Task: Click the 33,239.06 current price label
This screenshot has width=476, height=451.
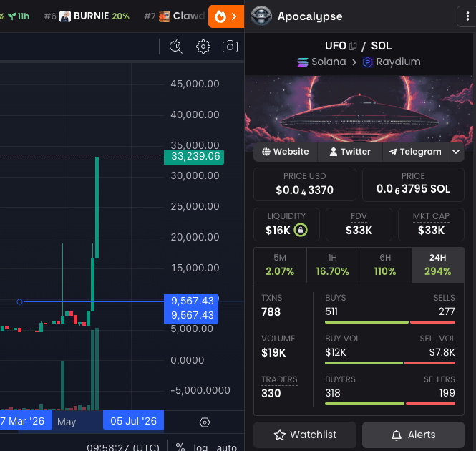Action: coord(194,157)
